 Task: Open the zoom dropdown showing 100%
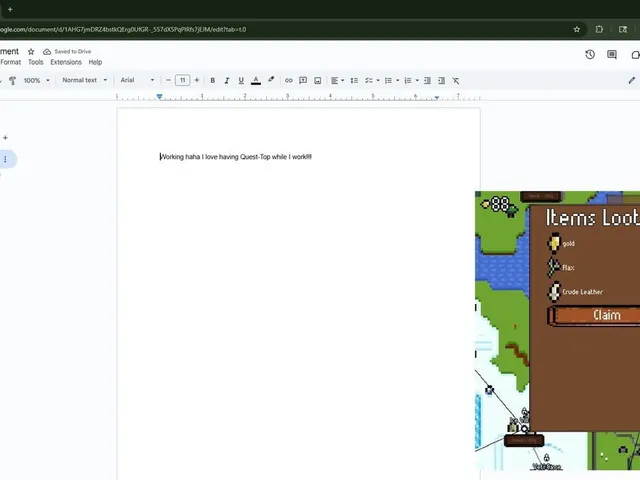pos(36,80)
